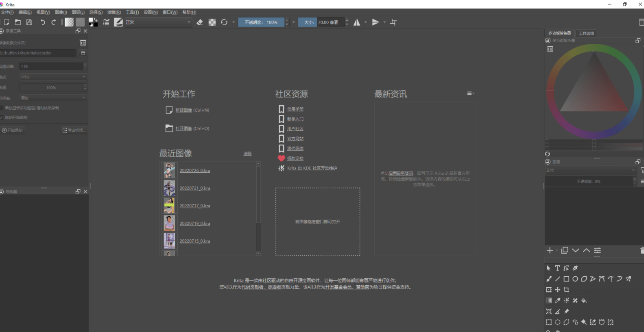Click the Fill Gradients toolbar swatch

(70, 22)
